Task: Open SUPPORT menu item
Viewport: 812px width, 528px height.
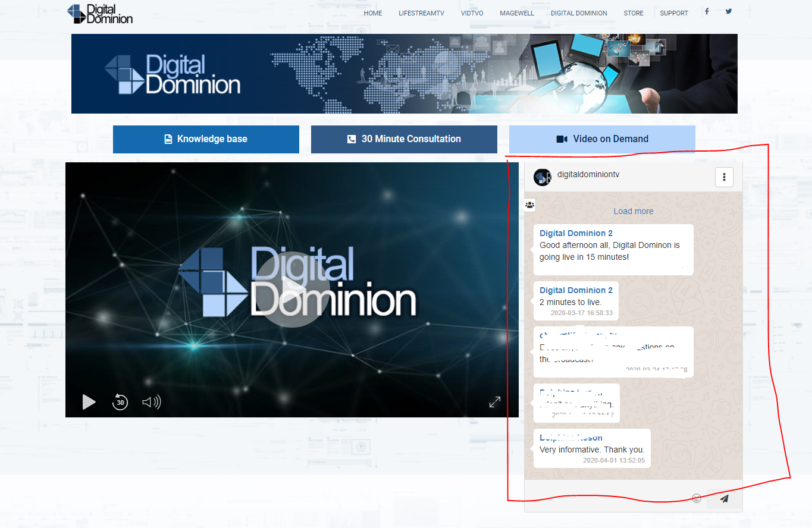Action: tap(674, 13)
